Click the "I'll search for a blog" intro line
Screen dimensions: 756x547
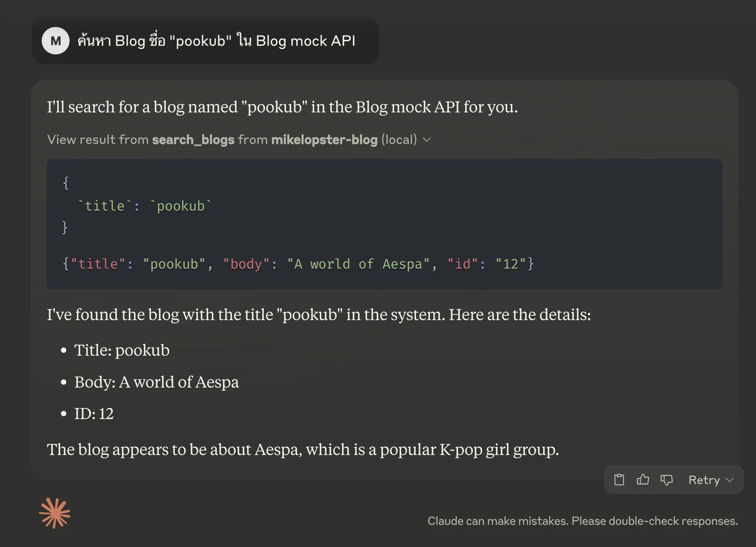click(282, 107)
